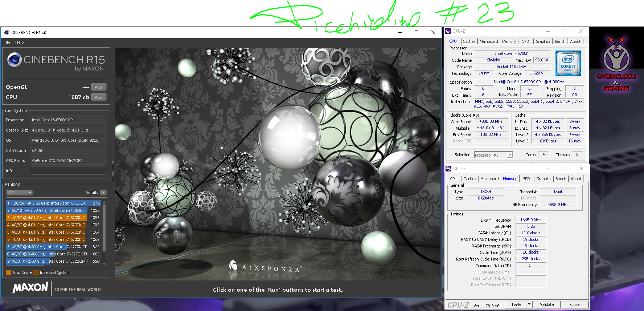This screenshot has height=311, width=644.
Task: Switch to Graphics tab in upper CPU-Z
Action: tap(543, 41)
